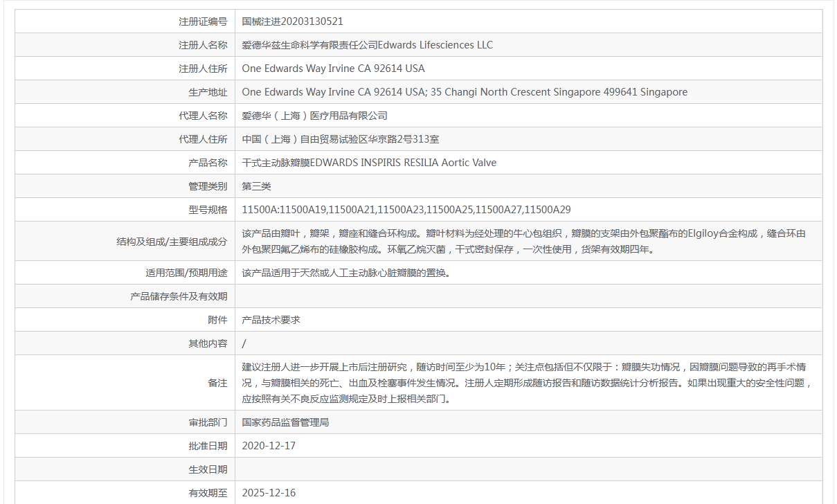Click the label 批准日期

point(208,446)
